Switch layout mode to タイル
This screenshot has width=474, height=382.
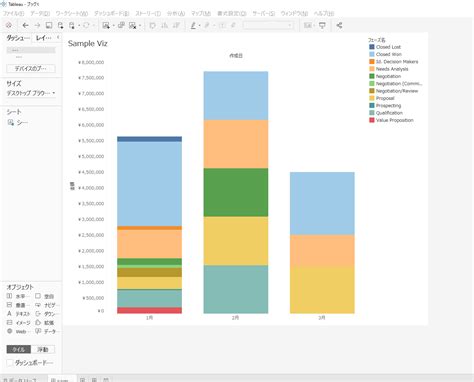(x=19, y=349)
